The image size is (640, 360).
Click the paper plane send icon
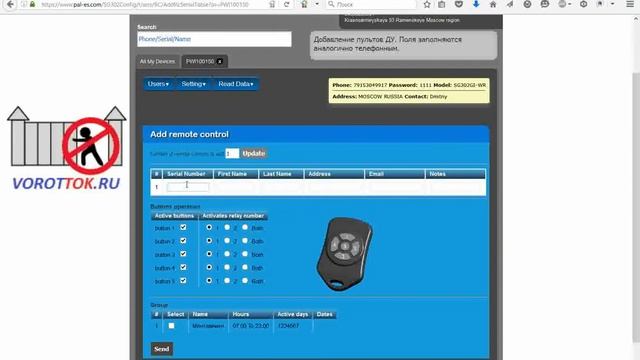tap(510, 4)
